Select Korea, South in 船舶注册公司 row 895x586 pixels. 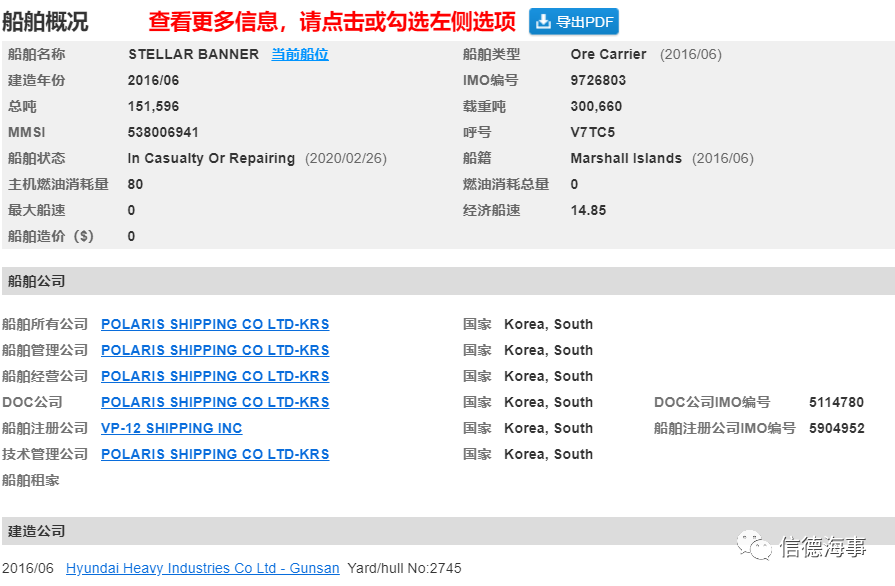click(x=549, y=429)
